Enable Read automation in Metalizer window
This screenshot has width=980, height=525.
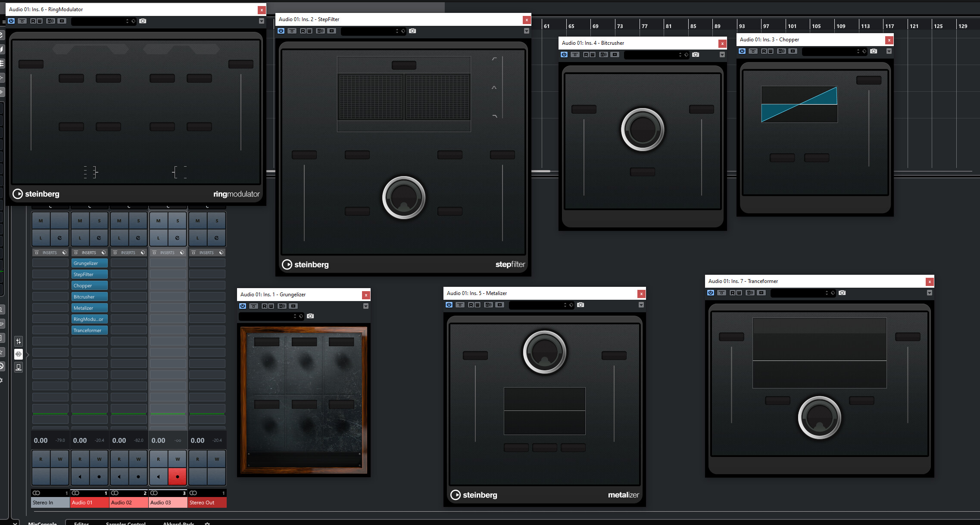pyautogui.click(x=471, y=305)
